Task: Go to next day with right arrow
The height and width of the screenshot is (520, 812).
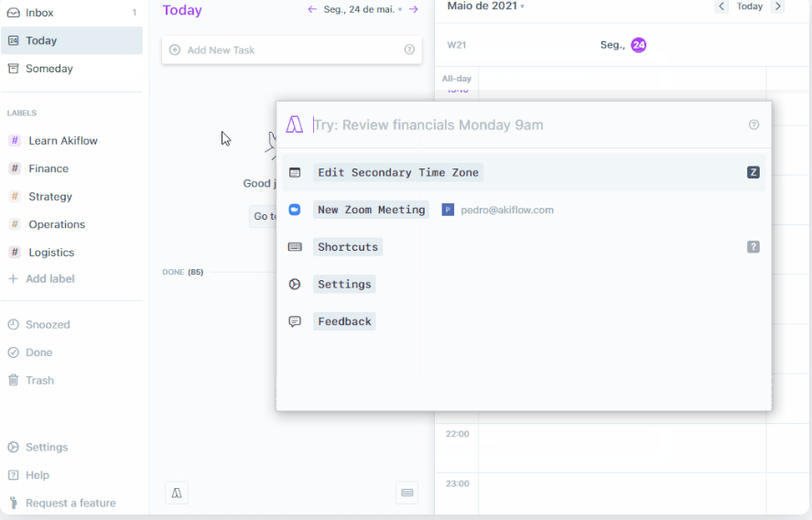Action: (x=414, y=9)
